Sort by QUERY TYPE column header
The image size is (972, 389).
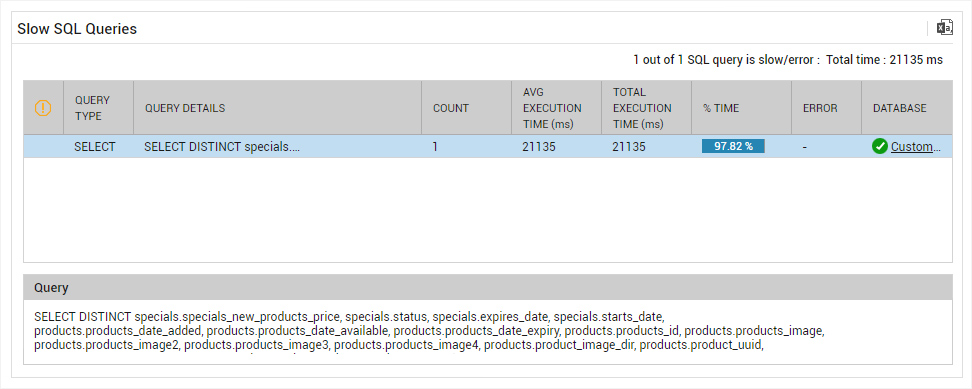(92, 108)
